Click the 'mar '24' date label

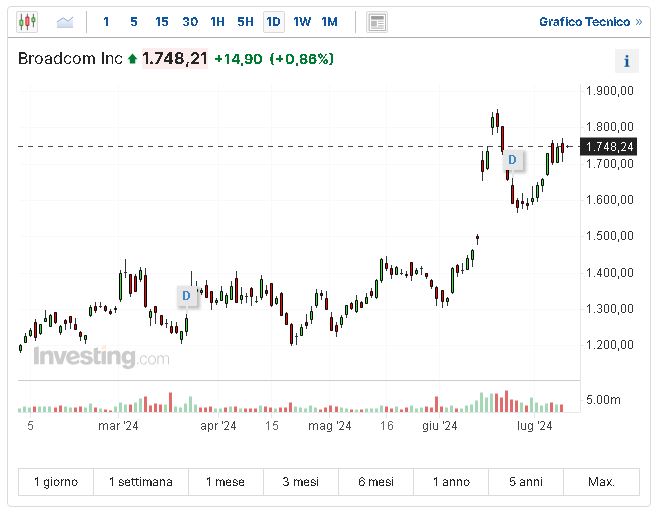(118, 426)
